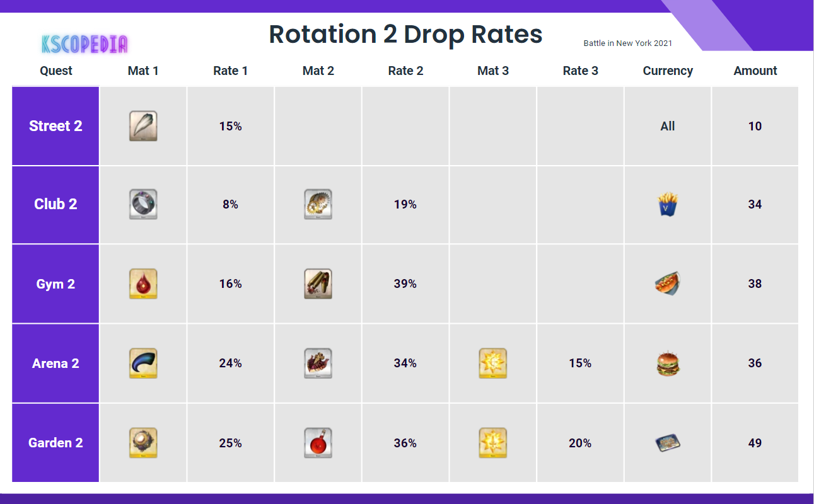Image resolution: width=814 pixels, height=504 pixels.
Task: Select the Mat 1 orb icon in Garden 2
Action: (x=143, y=443)
